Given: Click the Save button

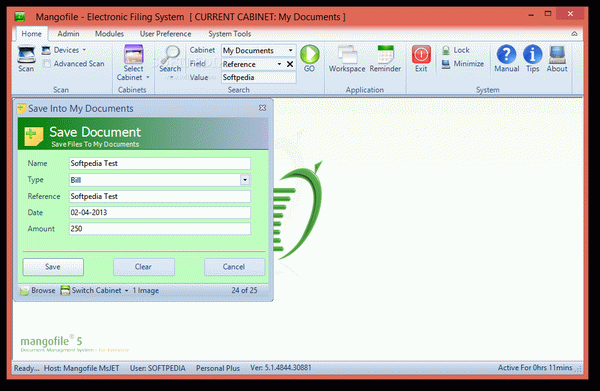Looking at the screenshot, I should tap(53, 267).
